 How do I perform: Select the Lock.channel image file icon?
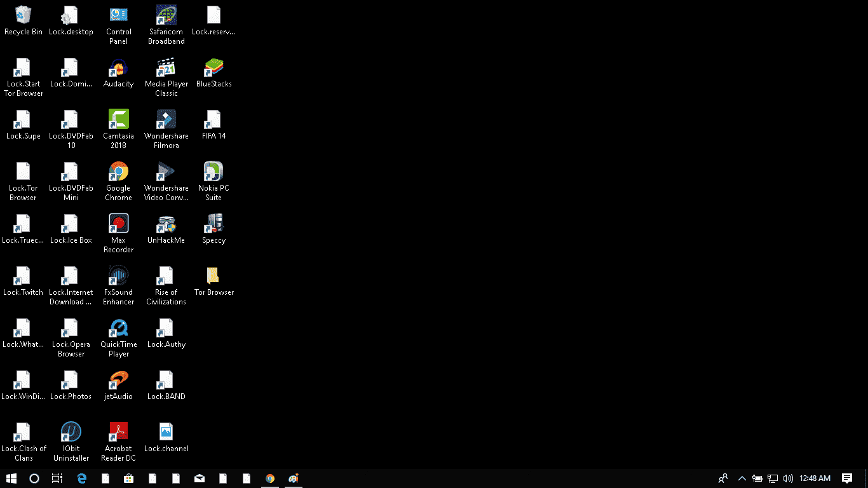click(166, 437)
